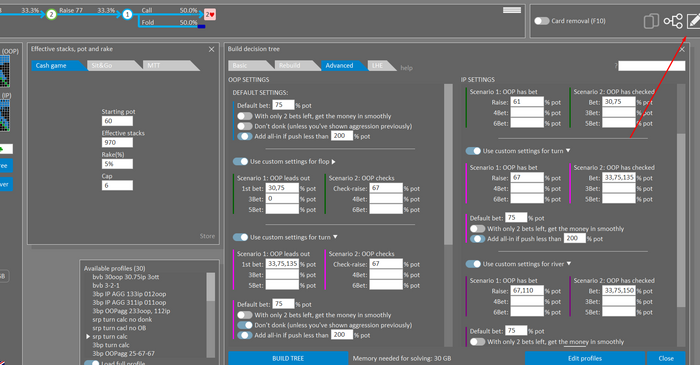Click the circled node number 1

click(127, 14)
